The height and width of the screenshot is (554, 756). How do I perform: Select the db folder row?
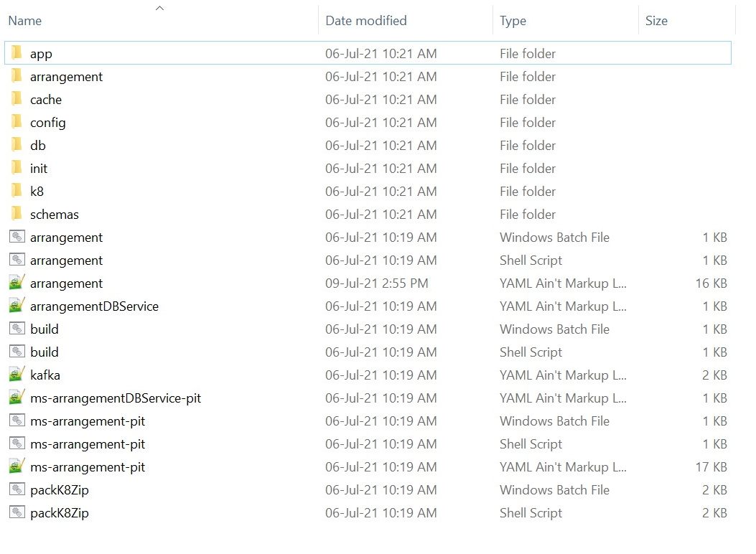(368, 145)
